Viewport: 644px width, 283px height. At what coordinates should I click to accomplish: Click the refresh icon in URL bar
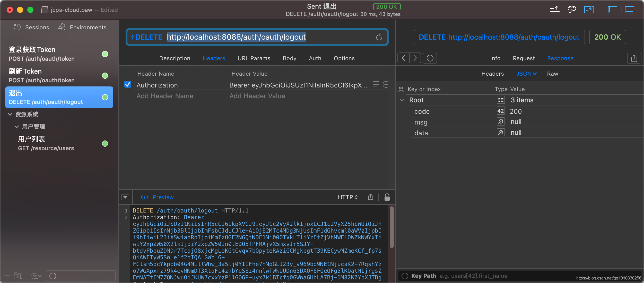coord(379,37)
